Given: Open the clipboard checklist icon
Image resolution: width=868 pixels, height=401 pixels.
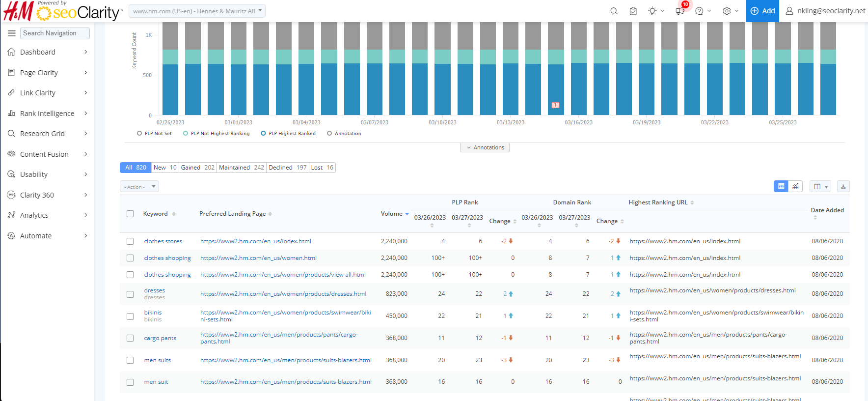Looking at the screenshot, I should (633, 11).
